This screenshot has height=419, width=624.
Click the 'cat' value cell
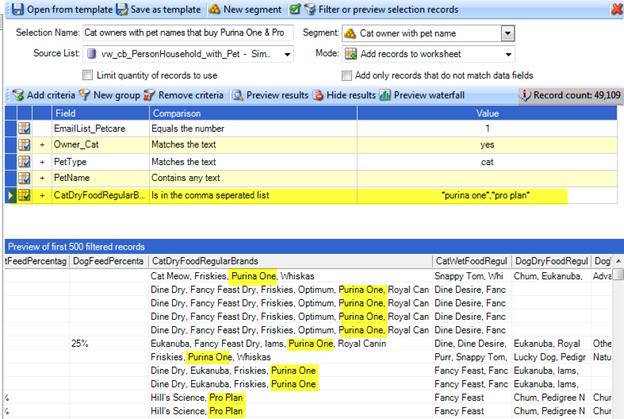(487, 162)
